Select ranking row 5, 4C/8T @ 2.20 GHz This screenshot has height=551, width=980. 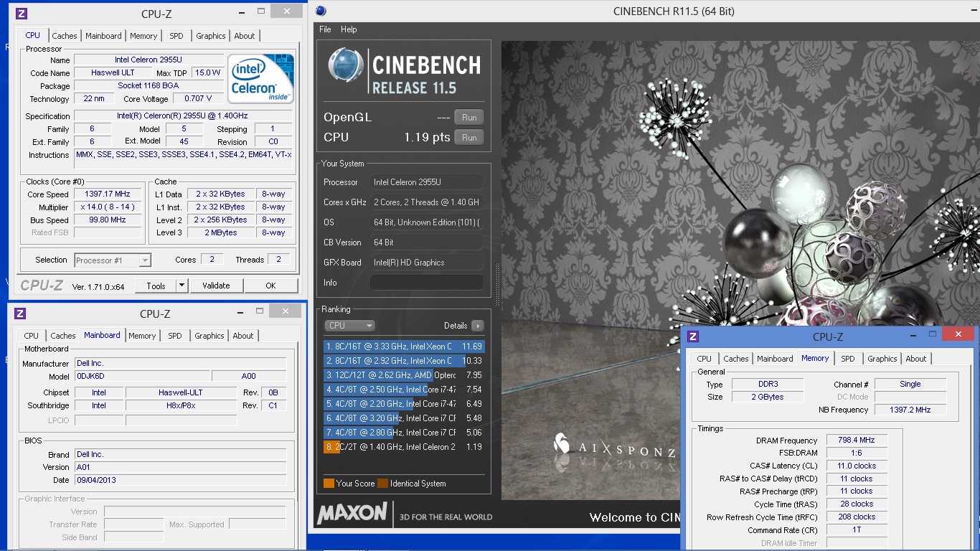[x=404, y=404]
